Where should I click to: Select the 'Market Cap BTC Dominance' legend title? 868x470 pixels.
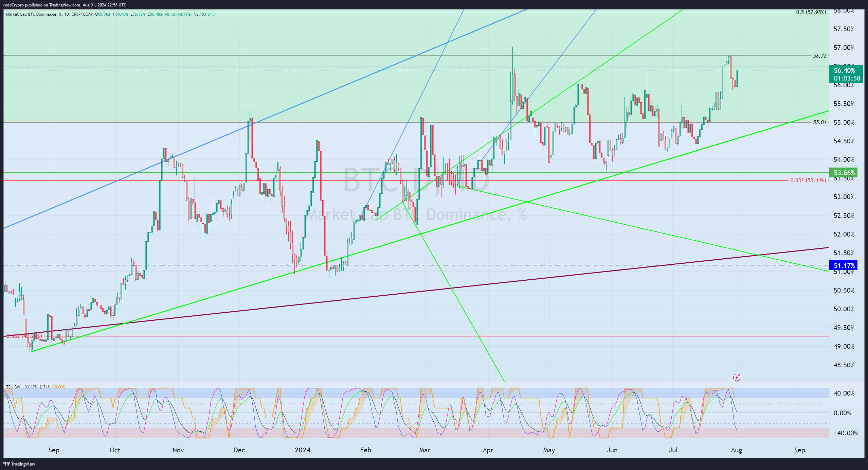click(31, 14)
